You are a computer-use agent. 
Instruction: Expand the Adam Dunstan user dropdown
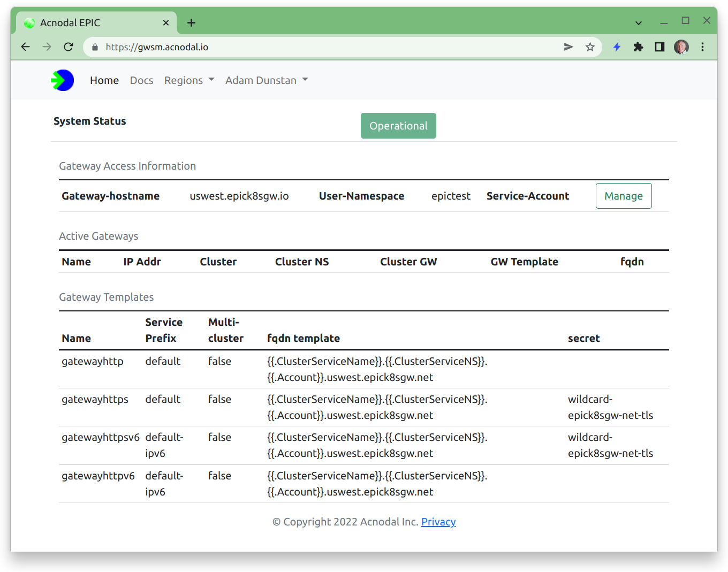[x=267, y=80]
